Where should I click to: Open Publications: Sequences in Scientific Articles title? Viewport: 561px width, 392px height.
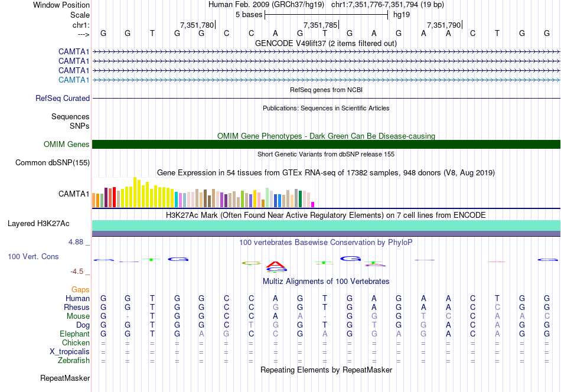(326, 108)
